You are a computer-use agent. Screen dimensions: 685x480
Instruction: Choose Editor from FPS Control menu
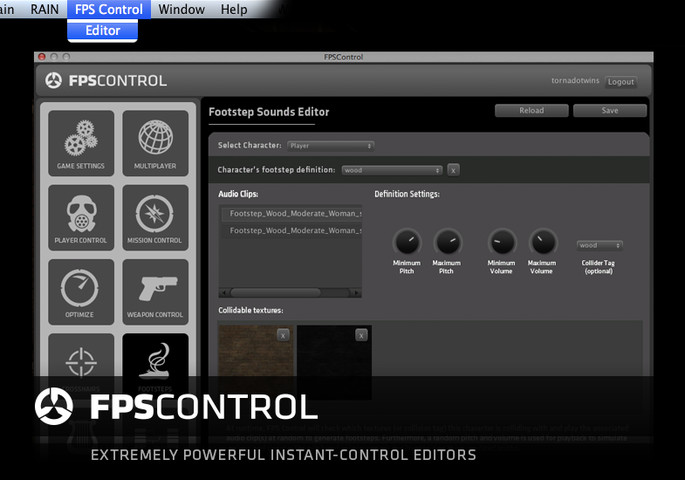tap(103, 31)
